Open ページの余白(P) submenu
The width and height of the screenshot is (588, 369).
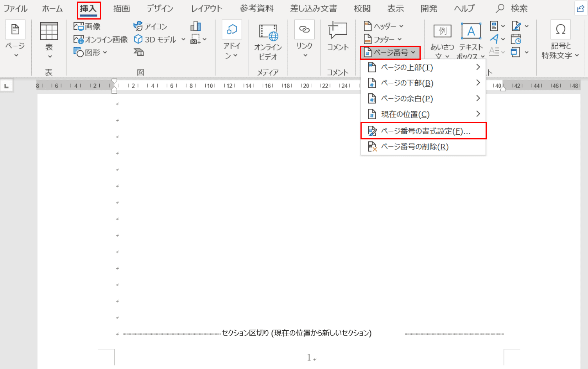423,99
